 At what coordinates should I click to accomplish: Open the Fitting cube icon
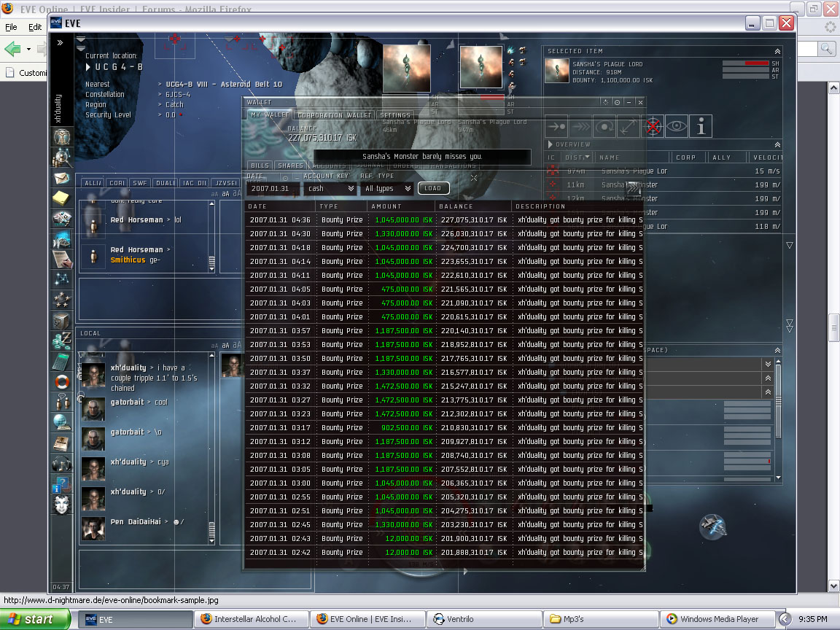pyautogui.click(x=61, y=320)
